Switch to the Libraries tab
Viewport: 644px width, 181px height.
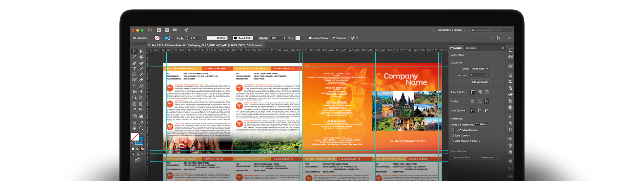pyautogui.click(x=471, y=48)
